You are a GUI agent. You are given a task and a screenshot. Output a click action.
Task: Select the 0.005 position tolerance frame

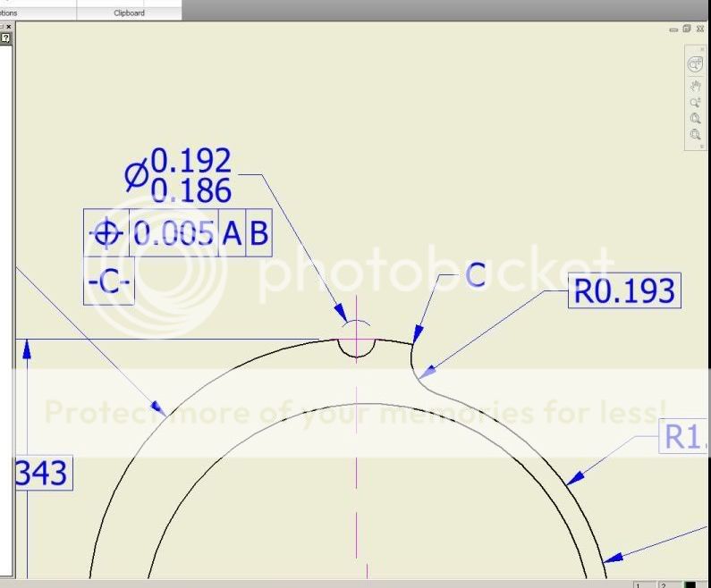click(174, 233)
